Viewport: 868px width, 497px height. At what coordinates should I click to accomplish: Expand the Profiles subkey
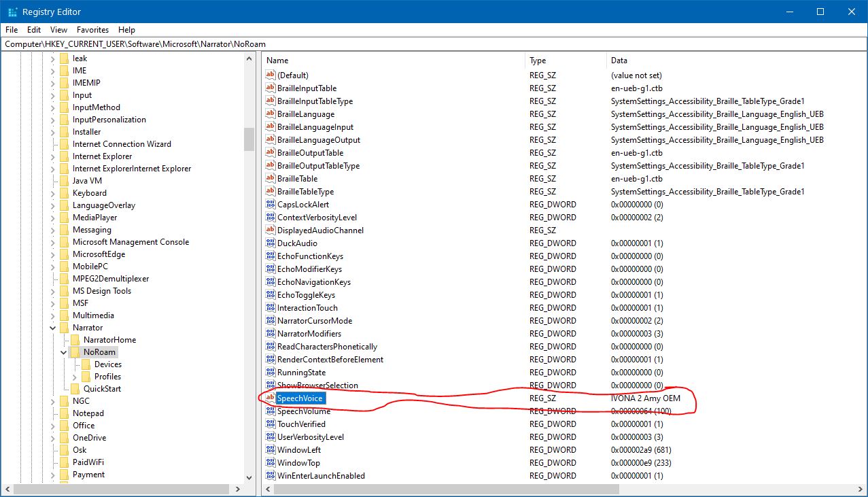[75, 377]
